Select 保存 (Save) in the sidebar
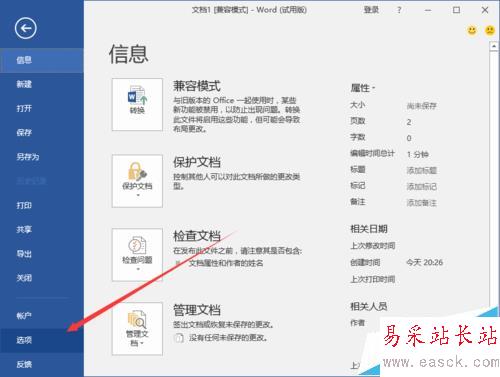 [x=42, y=133]
